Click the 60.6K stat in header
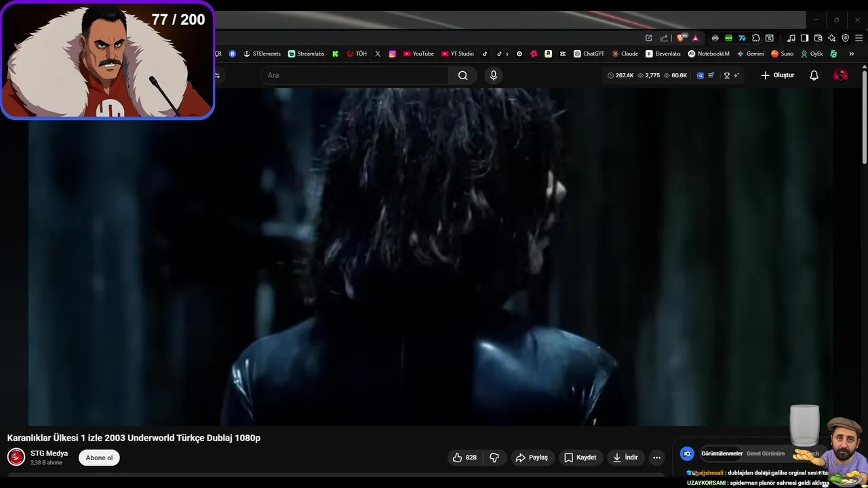 [x=675, y=75]
